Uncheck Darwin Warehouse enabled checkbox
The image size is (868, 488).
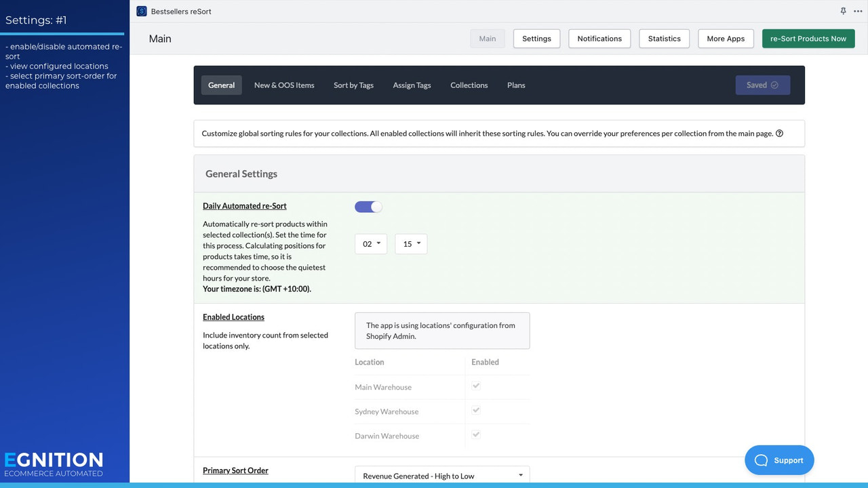[x=475, y=434]
